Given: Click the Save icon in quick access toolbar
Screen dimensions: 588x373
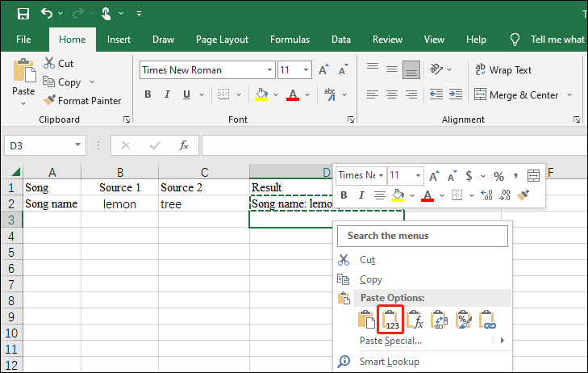Looking at the screenshot, I should 23,14.
